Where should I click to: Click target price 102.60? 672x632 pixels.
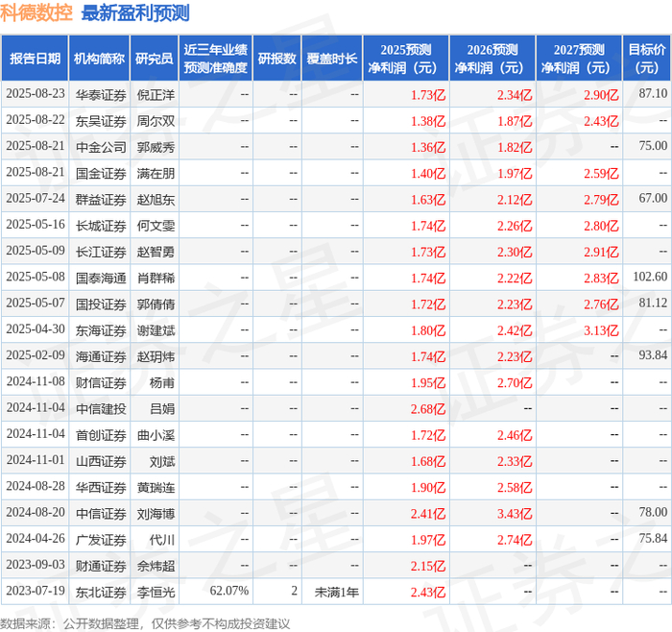click(650, 277)
